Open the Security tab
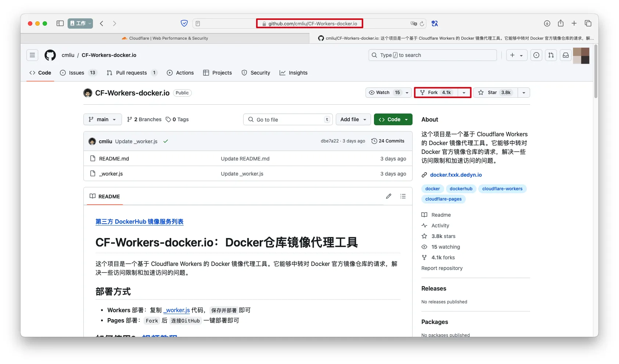This screenshot has height=364, width=619. (256, 73)
